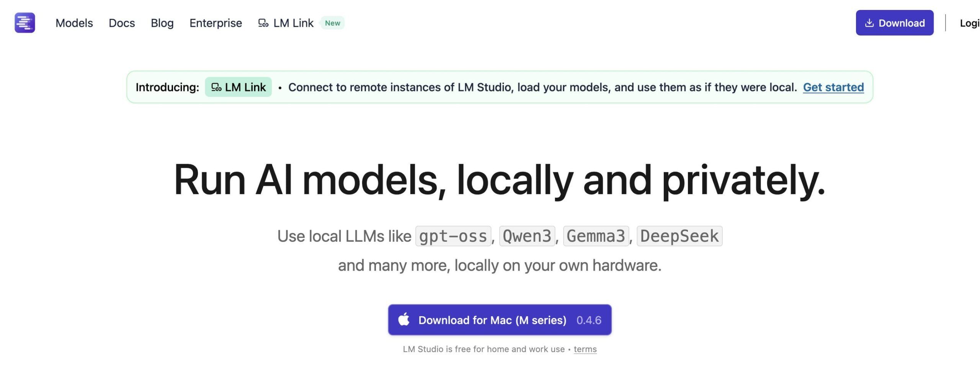Click Download for Mac (M series) button
The height and width of the screenshot is (377, 980).
tap(500, 320)
